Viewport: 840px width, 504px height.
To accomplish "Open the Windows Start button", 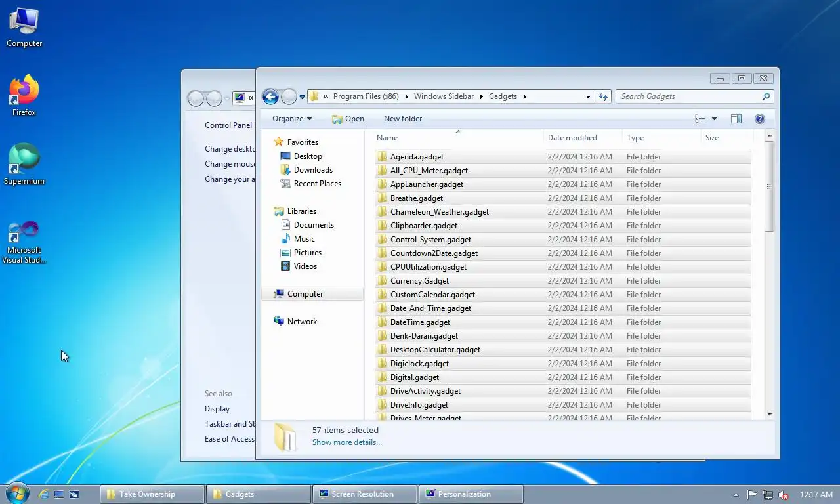I will pos(16,493).
